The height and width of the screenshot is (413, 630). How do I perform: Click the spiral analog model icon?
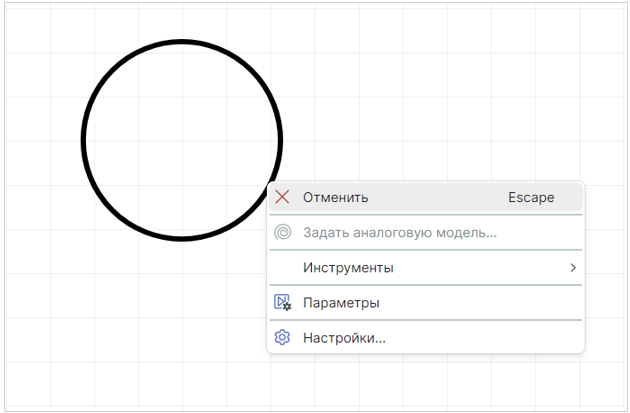point(282,232)
